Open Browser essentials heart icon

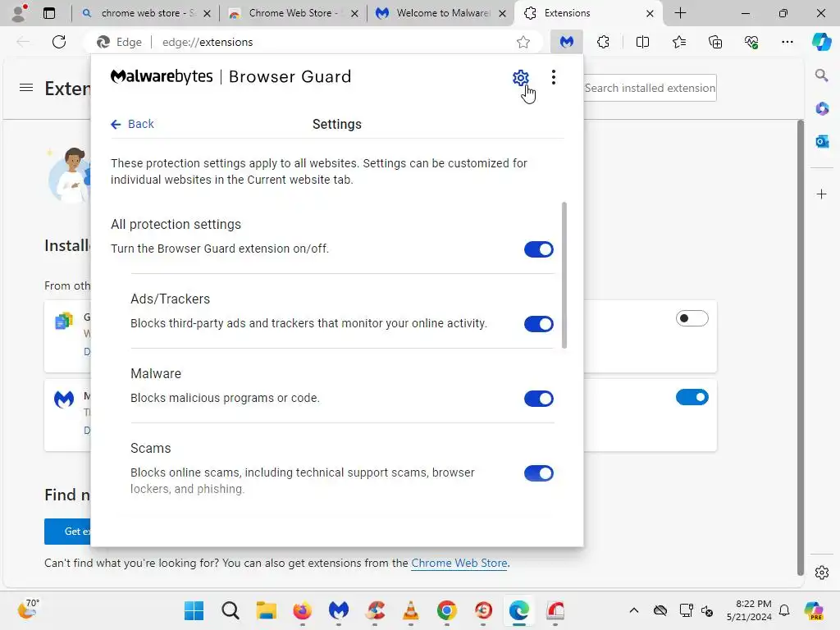751,42
